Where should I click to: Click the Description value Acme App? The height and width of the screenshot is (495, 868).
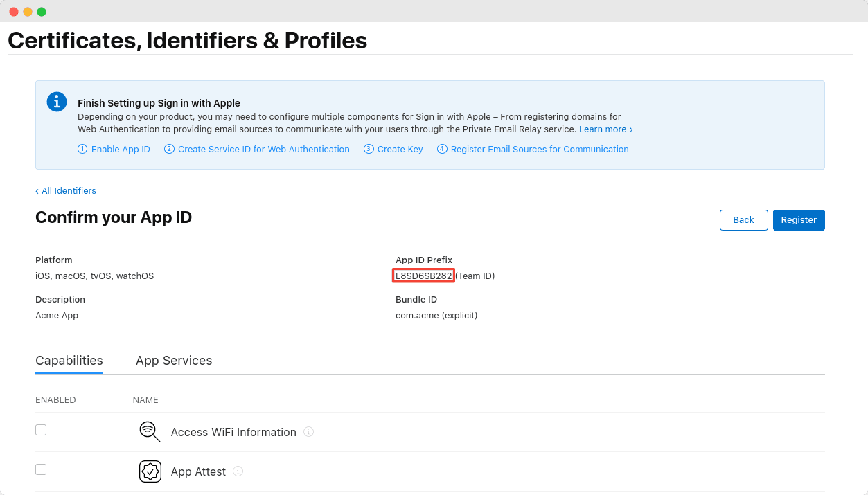(x=57, y=316)
